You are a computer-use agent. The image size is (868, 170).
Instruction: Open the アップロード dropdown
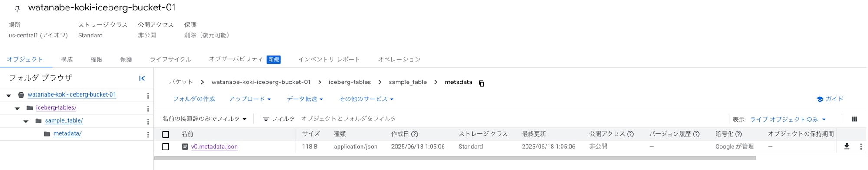pos(250,99)
